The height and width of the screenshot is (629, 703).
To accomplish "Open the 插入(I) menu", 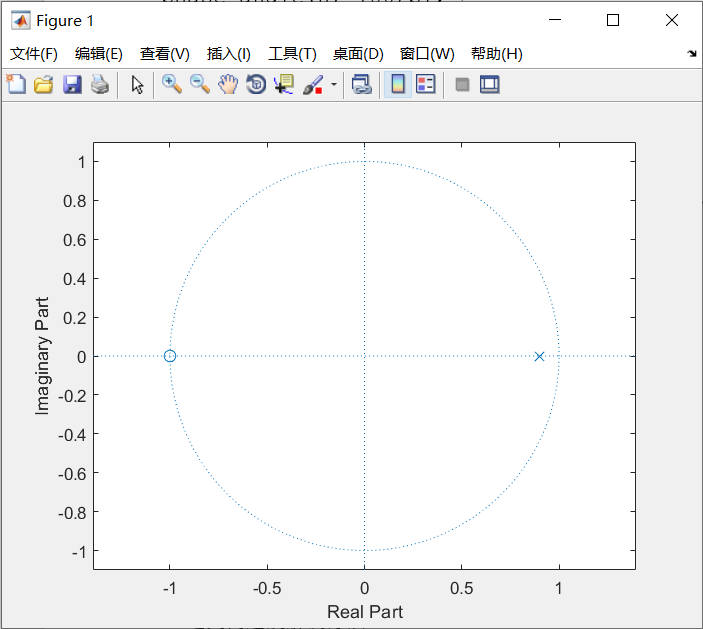I will [229, 54].
